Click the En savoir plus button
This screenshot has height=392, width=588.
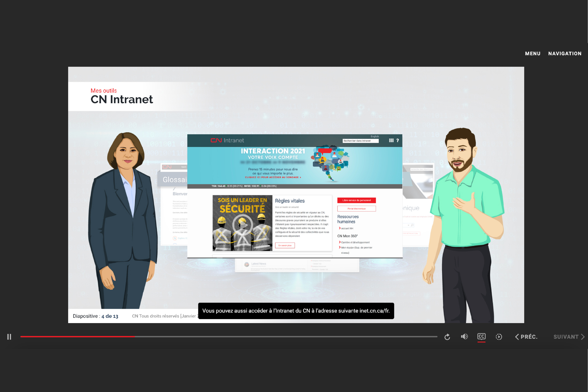click(x=285, y=245)
